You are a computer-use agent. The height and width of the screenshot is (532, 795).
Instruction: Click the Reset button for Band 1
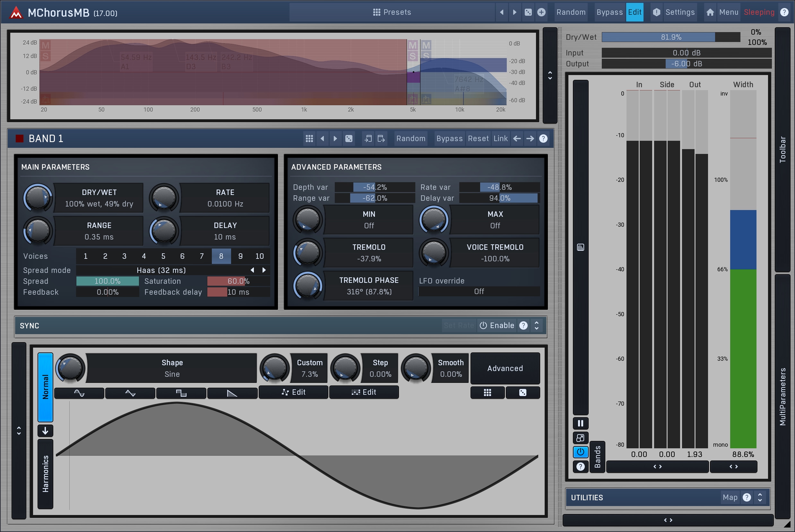tap(478, 139)
